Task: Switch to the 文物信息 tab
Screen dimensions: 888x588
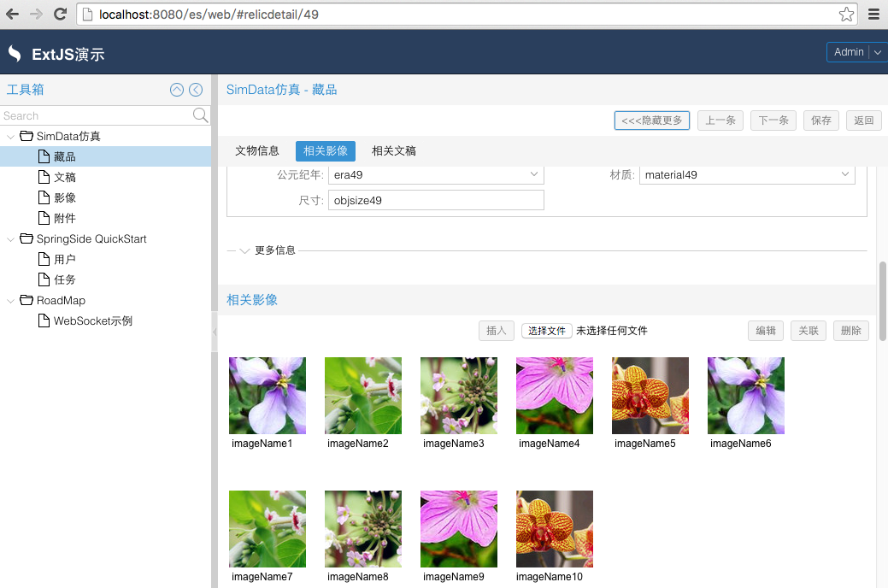Action: [x=257, y=150]
